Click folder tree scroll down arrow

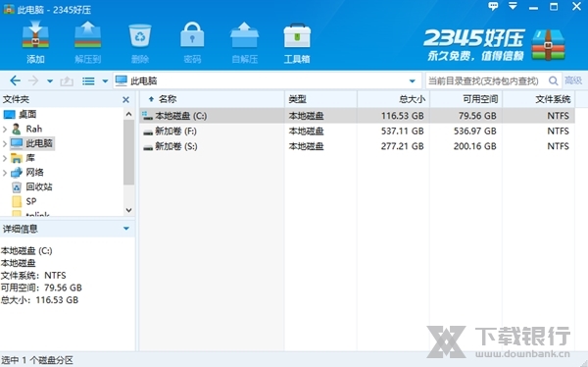[128, 210]
